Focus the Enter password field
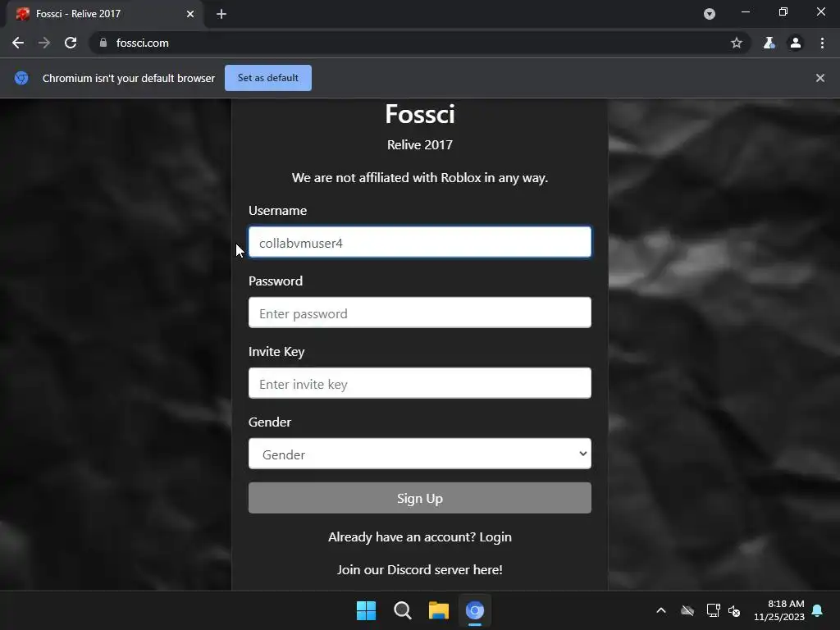 pyautogui.click(x=419, y=313)
